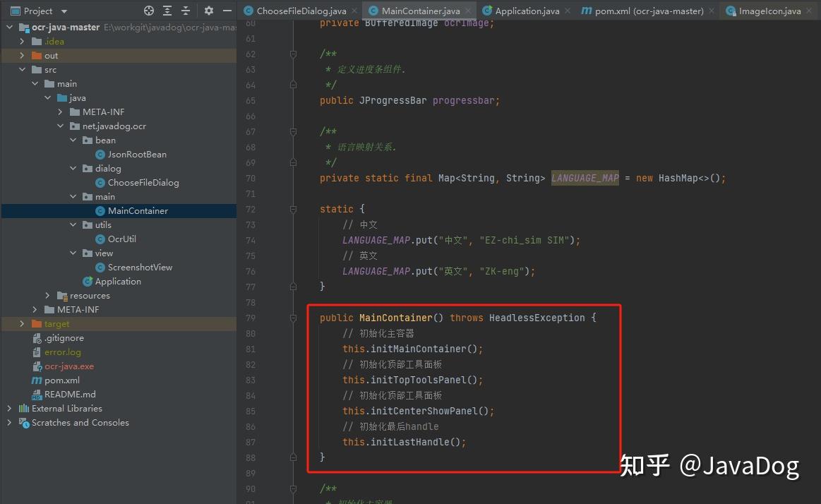Click the Select Opened File locate icon

click(149, 11)
